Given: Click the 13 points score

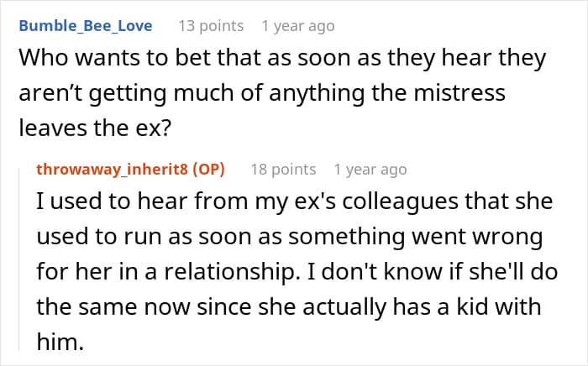Looking at the screenshot, I should [x=211, y=26].
